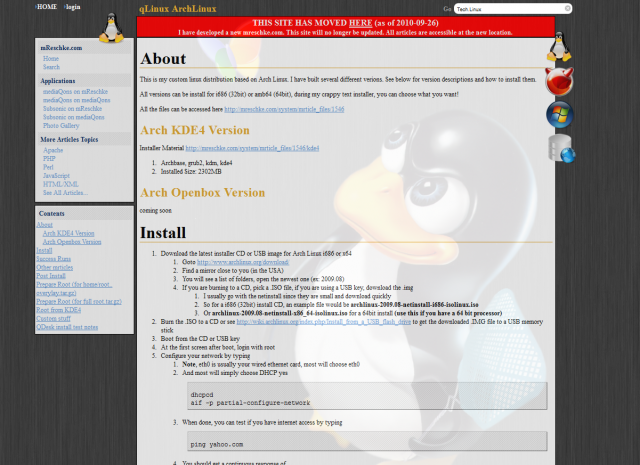640x465 pixels.
Task: Follow the HERE link in red banner
Action: click(360, 23)
